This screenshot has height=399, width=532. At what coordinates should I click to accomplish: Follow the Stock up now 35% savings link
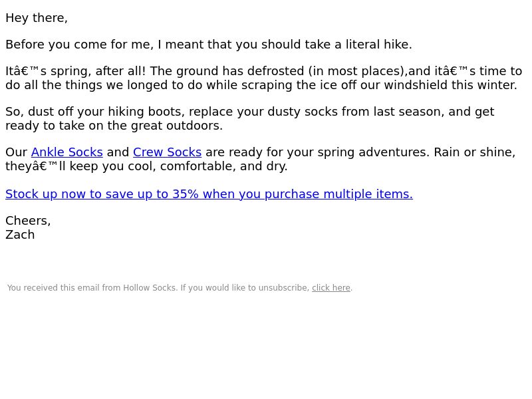point(209,194)
